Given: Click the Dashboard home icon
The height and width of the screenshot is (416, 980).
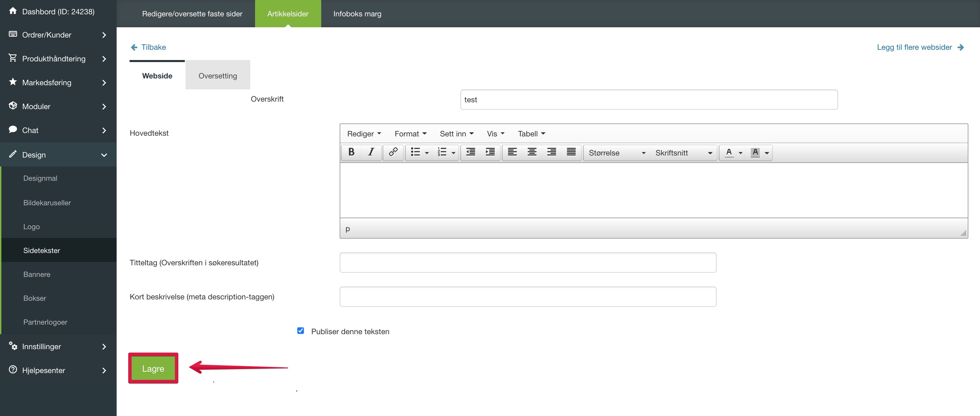Looking at the screenshot, I should pyautogui.click(x=13, y=11).
